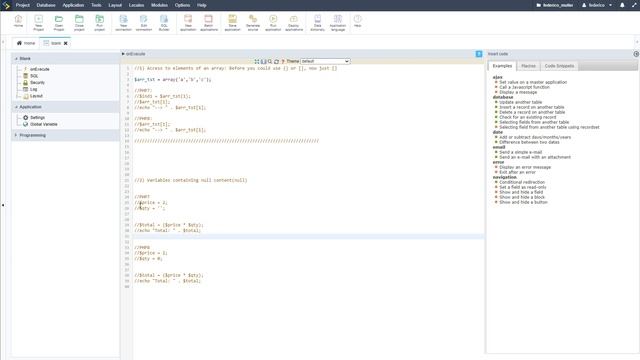Switch to the Code Snippets tab

[559, 66]
